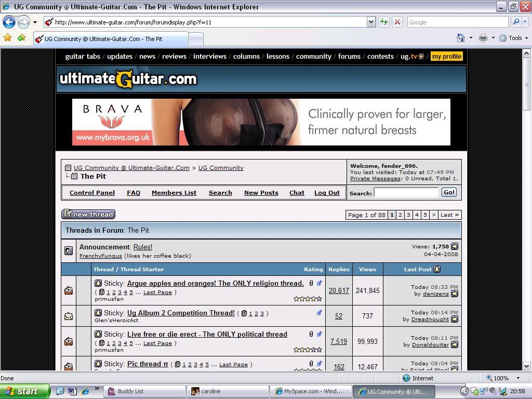
Task: Open the address bar URL dropdown
Action: point(371,22)
